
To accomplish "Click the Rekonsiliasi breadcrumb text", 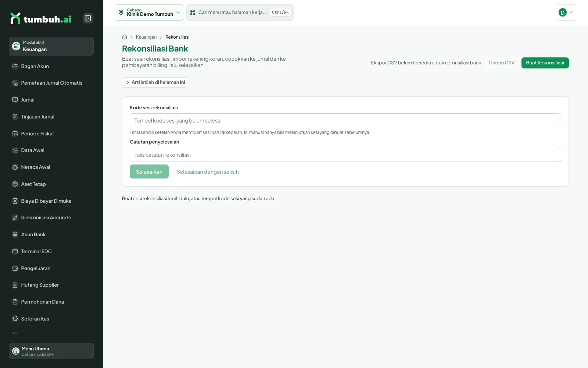I will tap(178, 37).
